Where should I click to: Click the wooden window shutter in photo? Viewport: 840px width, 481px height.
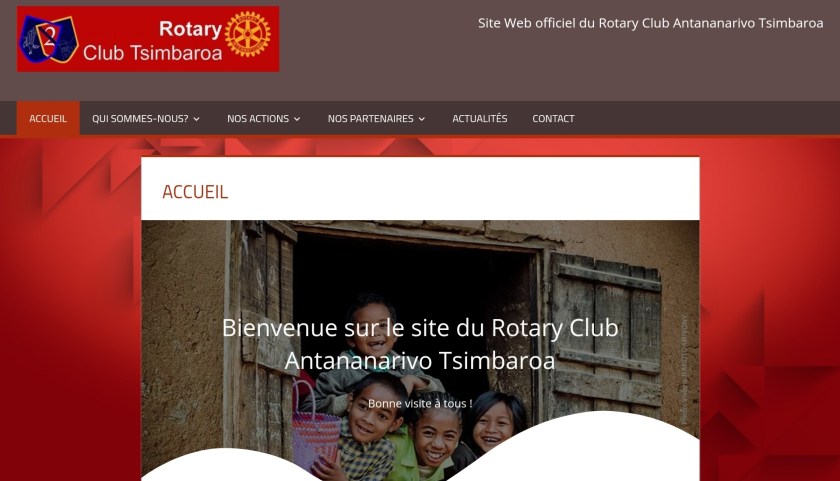coord(606,337)
